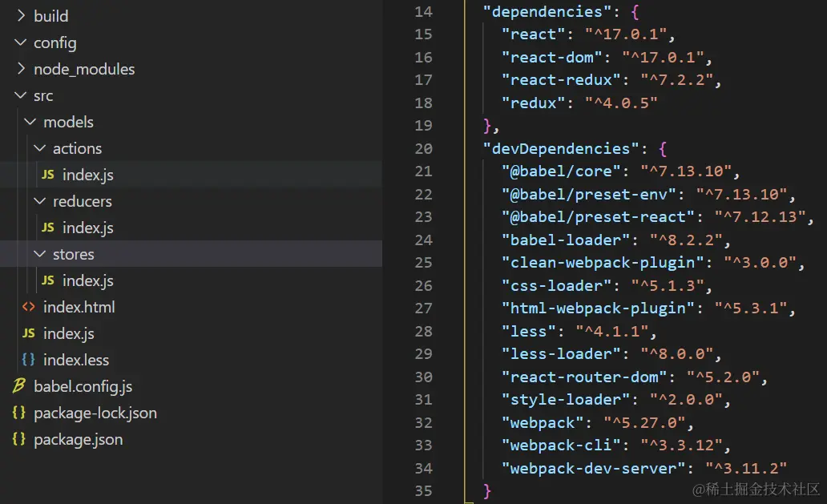Expand the build folder chevron
Viewport: 827px width, 504px height.
pos(21,16)
